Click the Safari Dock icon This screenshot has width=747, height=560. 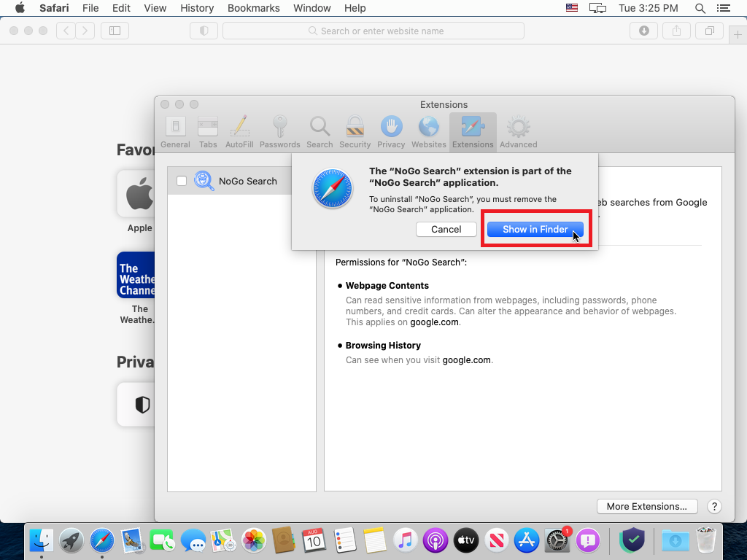[102, 540]
